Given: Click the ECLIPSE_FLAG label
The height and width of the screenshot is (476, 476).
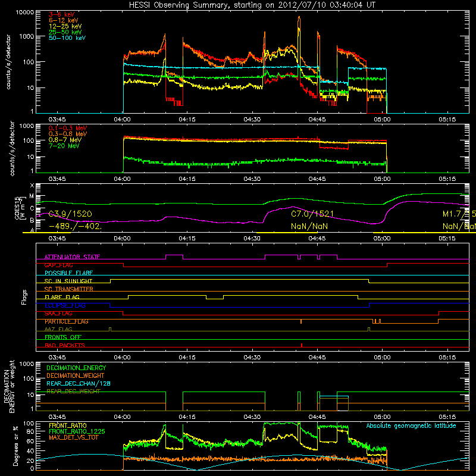Looking at the screenshot, I should pos(65,305).
